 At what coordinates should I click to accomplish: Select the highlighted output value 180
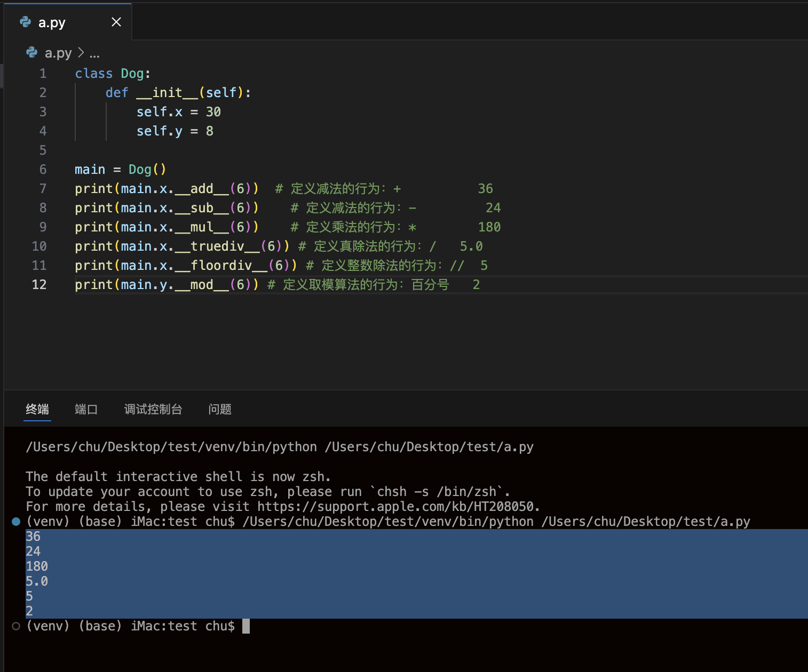coord(36,566)
